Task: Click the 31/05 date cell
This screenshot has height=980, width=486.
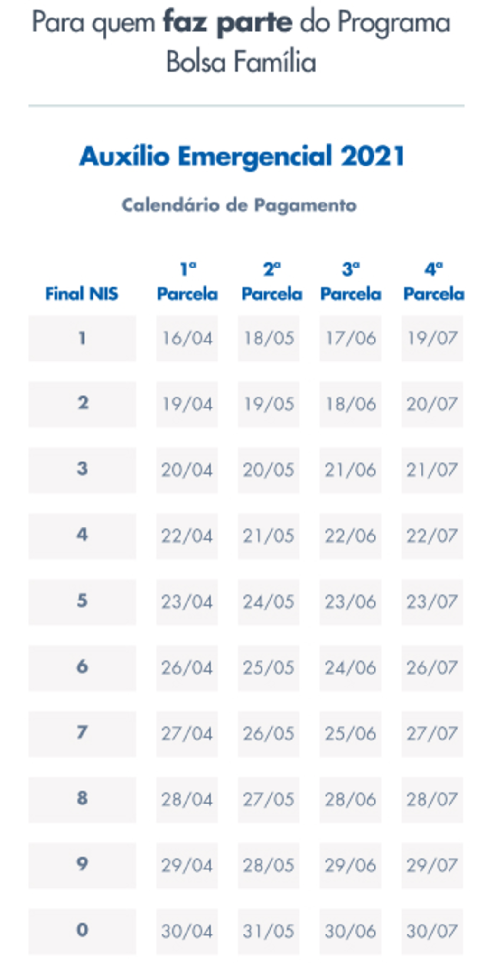Action: [269, 932]
